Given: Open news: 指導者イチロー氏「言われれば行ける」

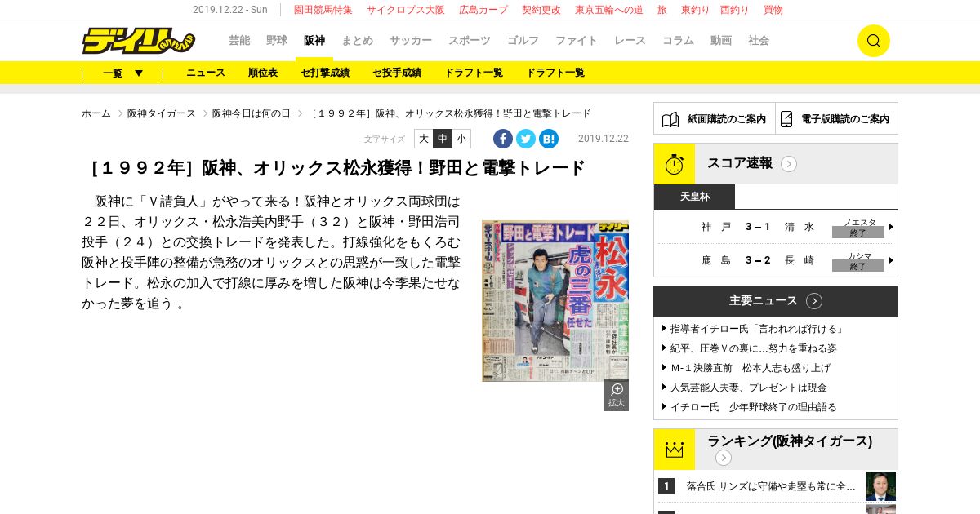Looking at the screenshot, I should [758, 329].
